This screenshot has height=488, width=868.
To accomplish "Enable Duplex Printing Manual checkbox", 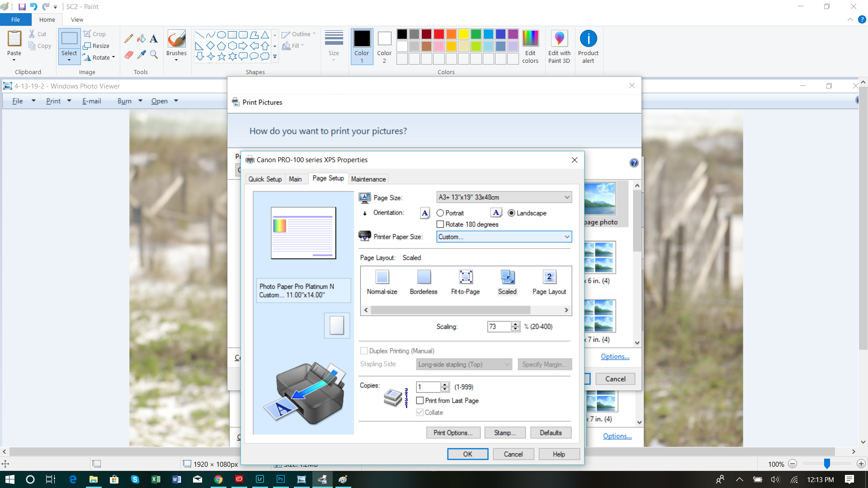I will (x=364, y=350).
